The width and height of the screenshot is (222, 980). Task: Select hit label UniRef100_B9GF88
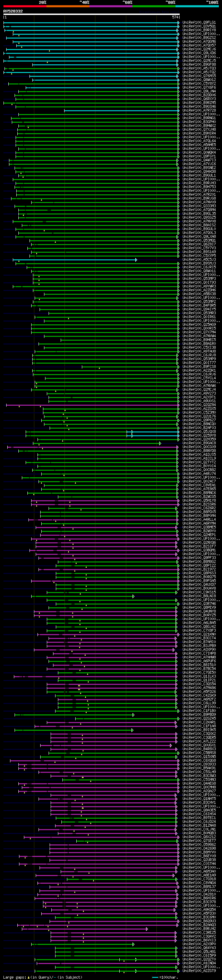point(199,64)
